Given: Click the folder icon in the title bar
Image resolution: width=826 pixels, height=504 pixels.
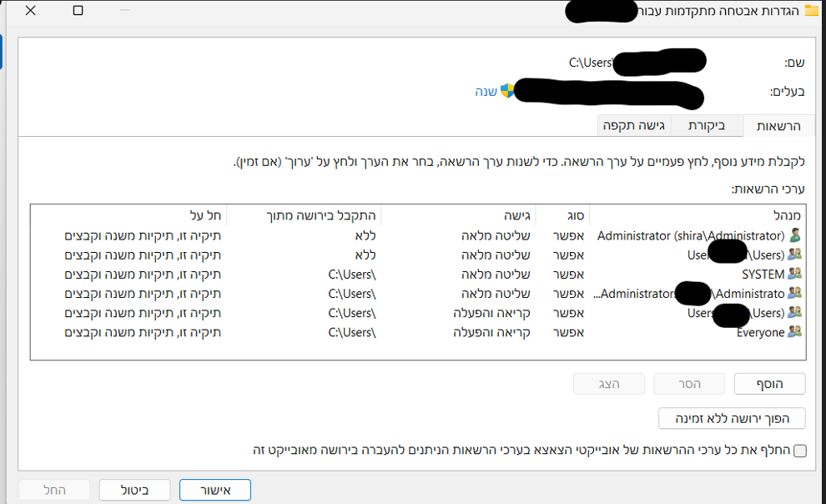Looking at the screenshot, I should [813, 11].
